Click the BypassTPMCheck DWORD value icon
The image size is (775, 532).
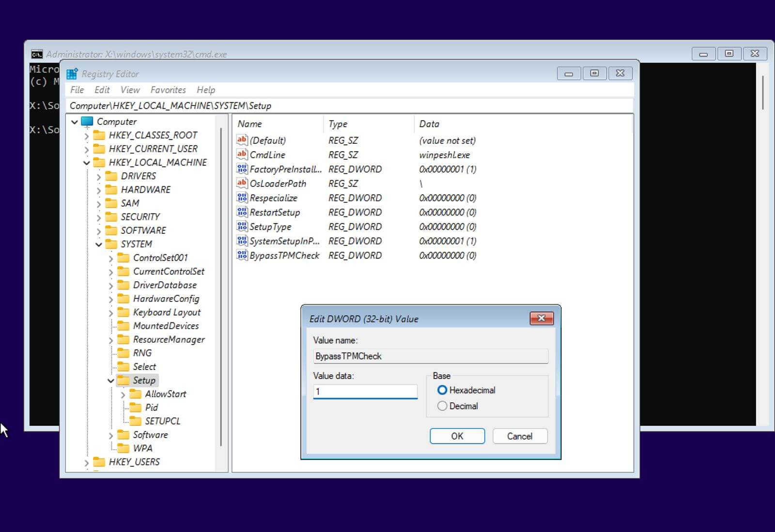point(242,255)
